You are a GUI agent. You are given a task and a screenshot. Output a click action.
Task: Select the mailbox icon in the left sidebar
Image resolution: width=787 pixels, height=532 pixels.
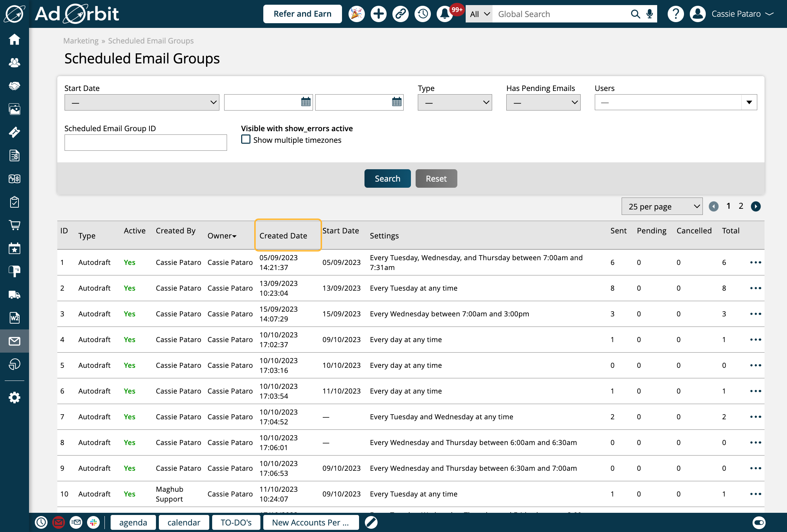[15, 271]
